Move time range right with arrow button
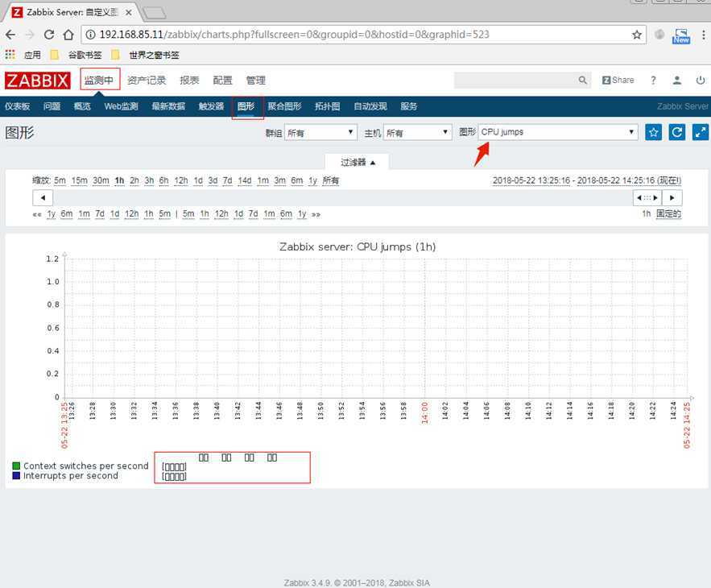This screenshot has height=588, width=711. [672, 198]
